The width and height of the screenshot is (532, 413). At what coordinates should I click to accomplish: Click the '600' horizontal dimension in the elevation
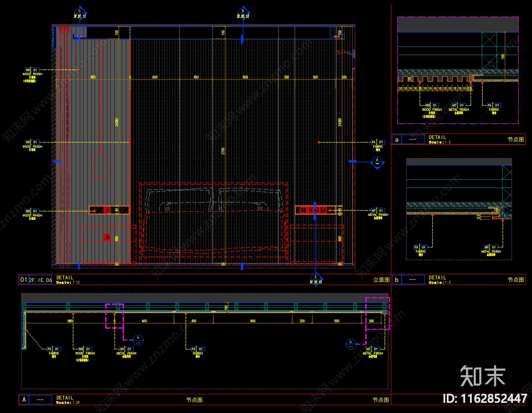[x=155, y=77]
